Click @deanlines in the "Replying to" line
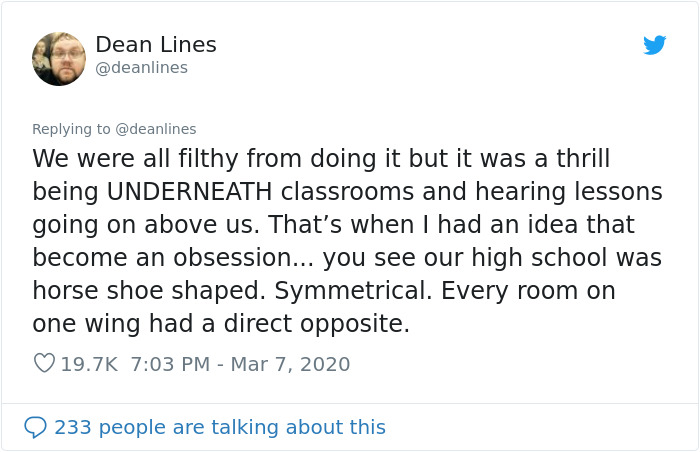Screen dimensions: 700x452 tap(155, 129)
